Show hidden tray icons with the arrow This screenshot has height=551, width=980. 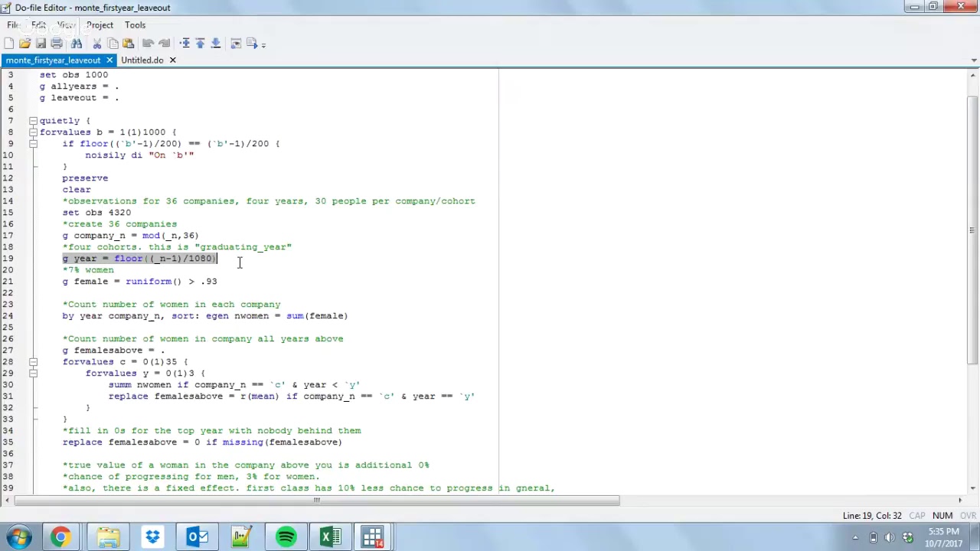click(854, 537)
